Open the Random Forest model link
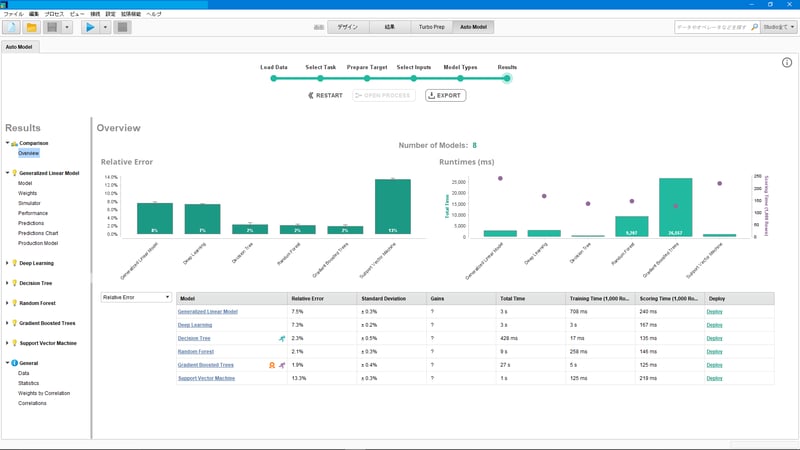This screenshot has height=450, width=800. [x=195, y=352]
